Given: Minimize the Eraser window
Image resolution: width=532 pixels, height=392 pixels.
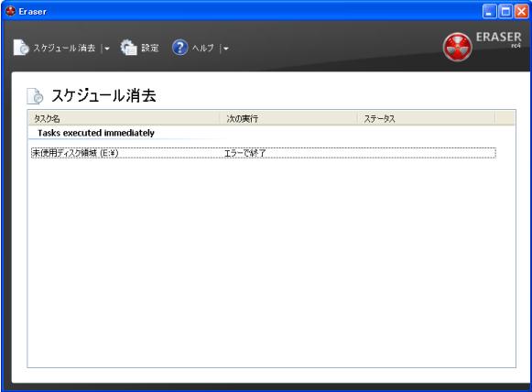Looking at the screenshot, I should [489, 12].
